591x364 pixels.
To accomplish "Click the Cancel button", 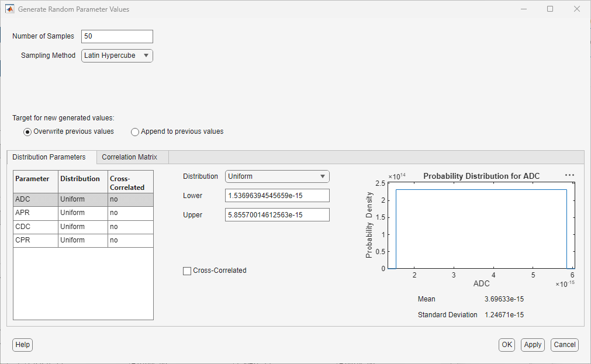I will [x=564, y=345].
